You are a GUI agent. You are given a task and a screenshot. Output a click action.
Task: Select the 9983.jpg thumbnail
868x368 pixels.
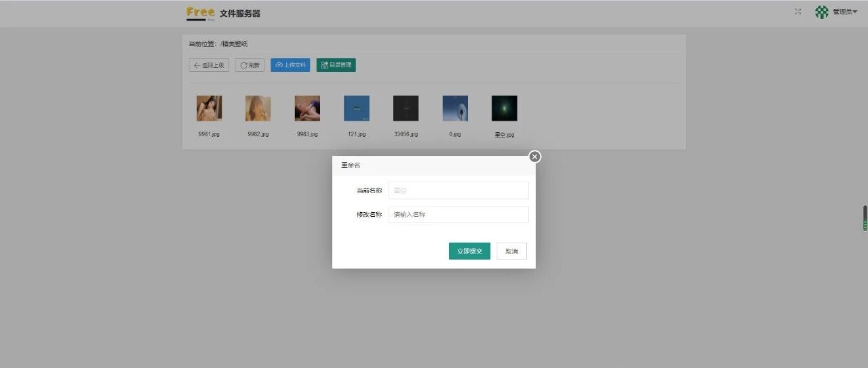pos(307,108)
